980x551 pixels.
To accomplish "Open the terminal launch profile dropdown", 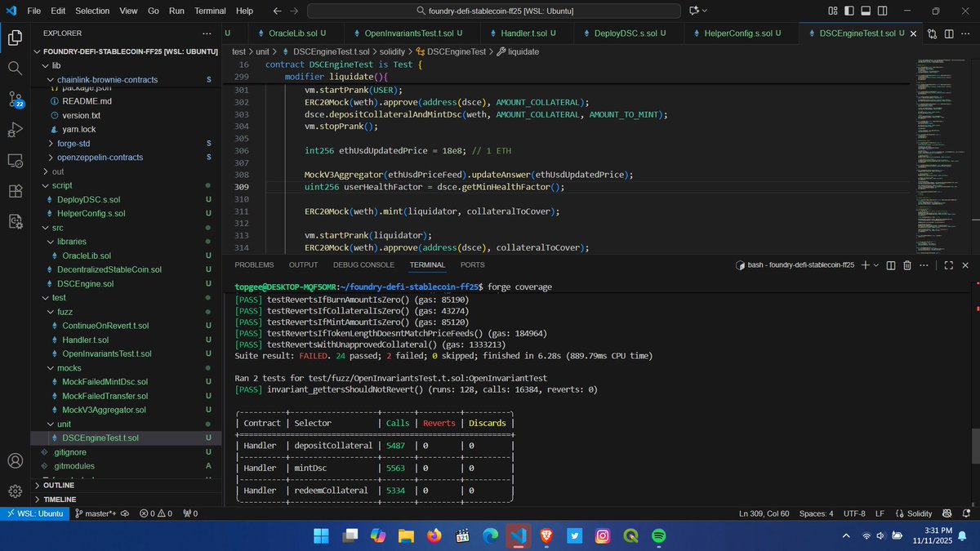I will click(876, 265).
